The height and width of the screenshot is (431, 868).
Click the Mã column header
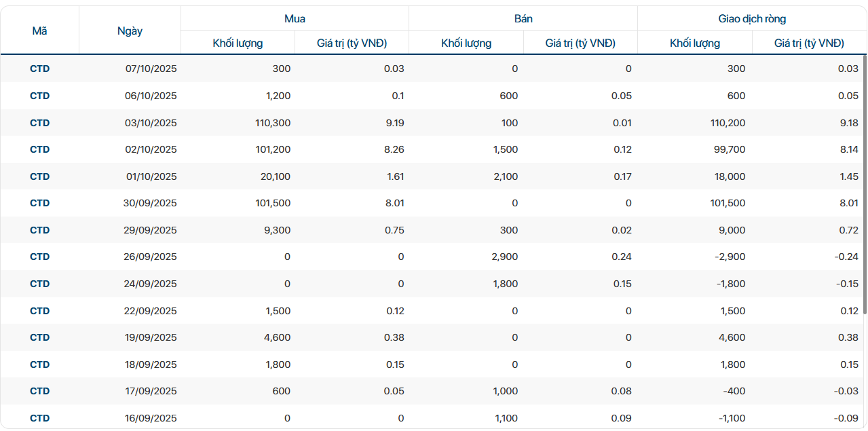tap(40, 31)
